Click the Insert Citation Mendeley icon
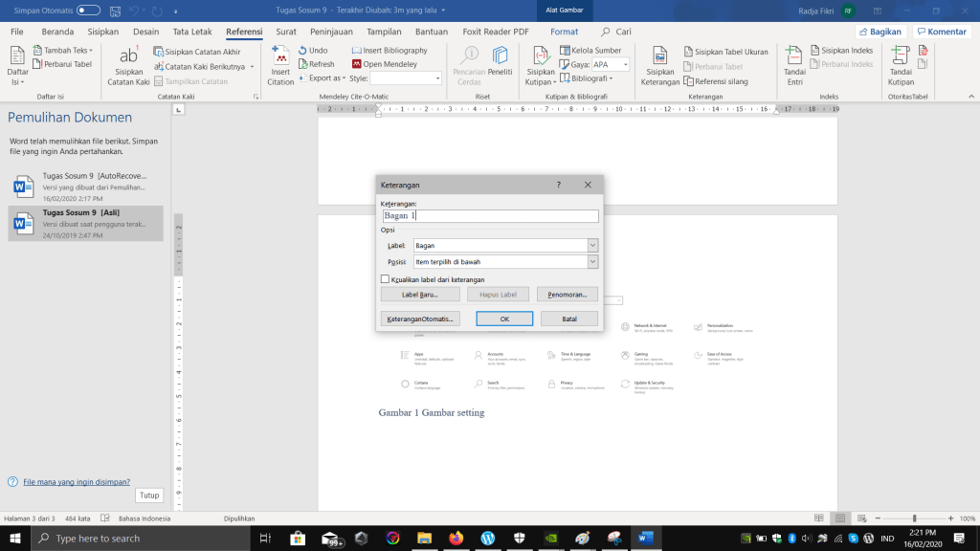Image resolution: width=980 pixels, height=551 pixels. 280,57
